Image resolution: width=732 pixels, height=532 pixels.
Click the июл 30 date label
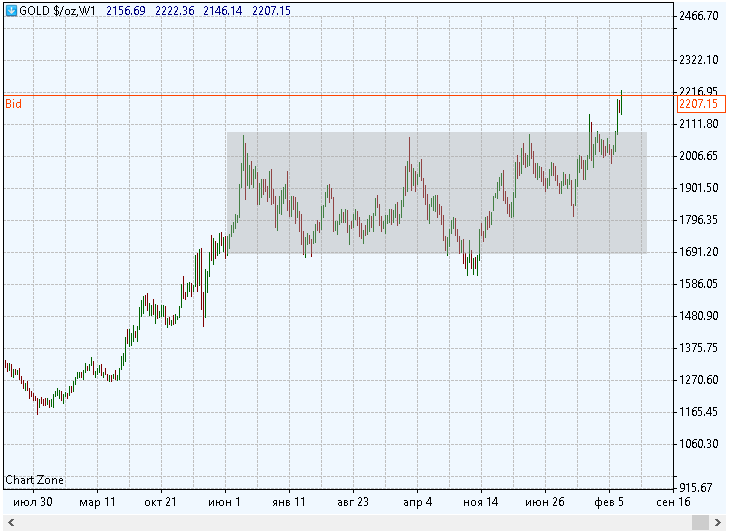33,502
